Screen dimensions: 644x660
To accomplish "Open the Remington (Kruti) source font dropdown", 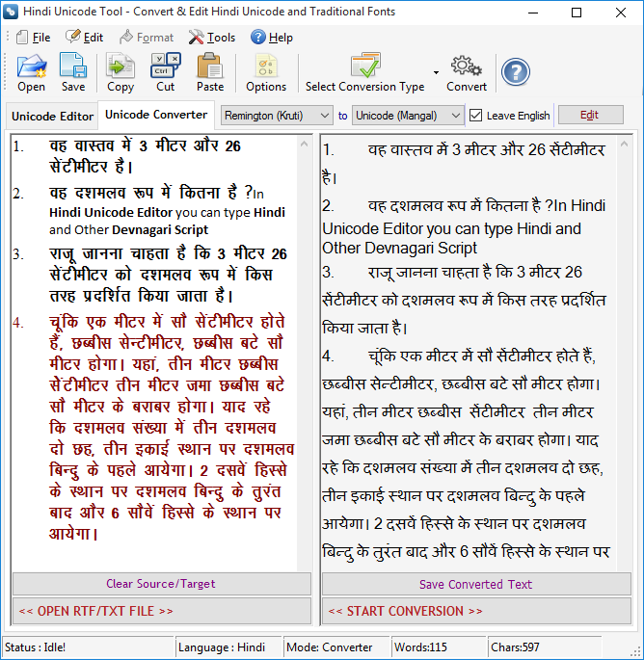I will (x=277, y=116).
